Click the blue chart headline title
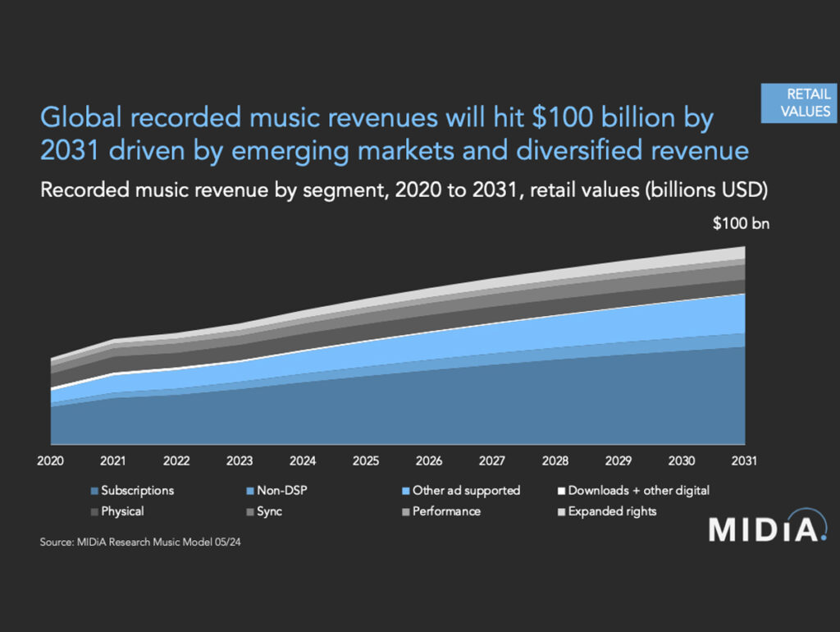The height and width of the screenshot is (632, 840). coord(395,134)
